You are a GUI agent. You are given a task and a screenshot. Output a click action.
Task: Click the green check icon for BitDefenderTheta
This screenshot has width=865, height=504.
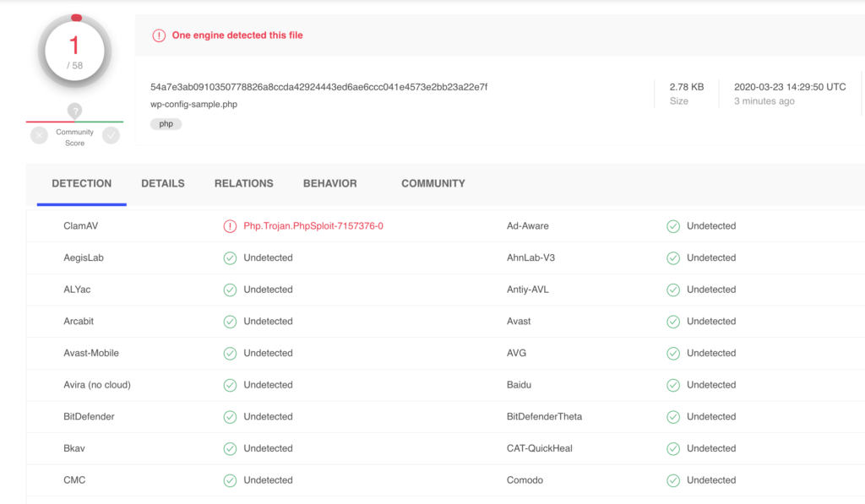tap(673, 417)
